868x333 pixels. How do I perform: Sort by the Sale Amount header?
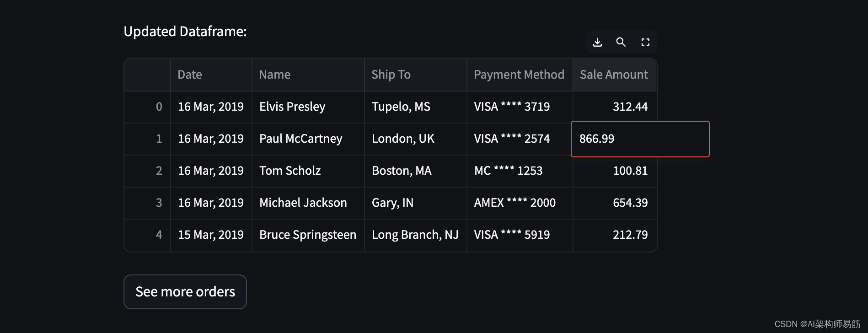click(x=614, y=75)
